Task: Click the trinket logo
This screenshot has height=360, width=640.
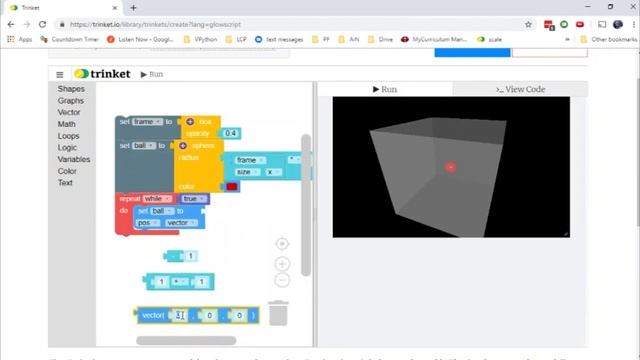Action: [102, 74]
